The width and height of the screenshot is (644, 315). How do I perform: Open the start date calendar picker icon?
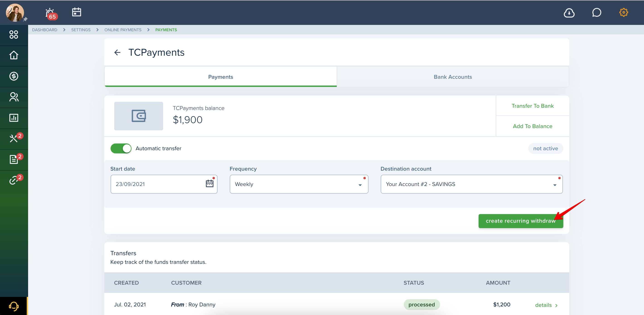[x=210, y=184]
